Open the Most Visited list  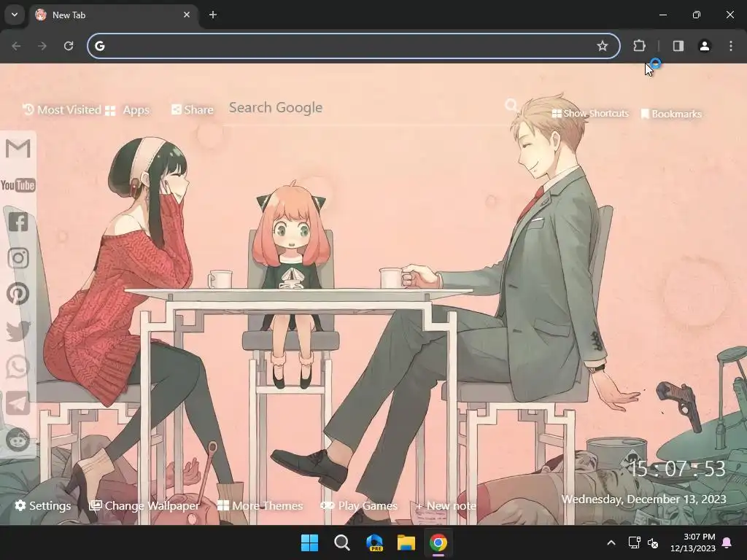[62, 110]
